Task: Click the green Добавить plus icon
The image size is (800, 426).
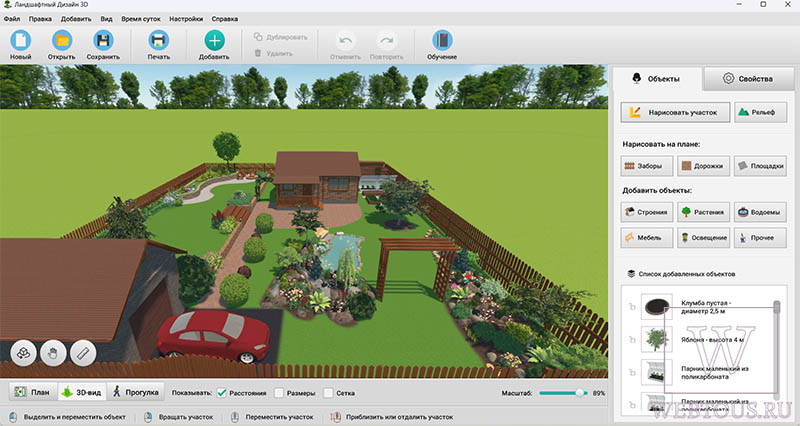Action: 214,40
